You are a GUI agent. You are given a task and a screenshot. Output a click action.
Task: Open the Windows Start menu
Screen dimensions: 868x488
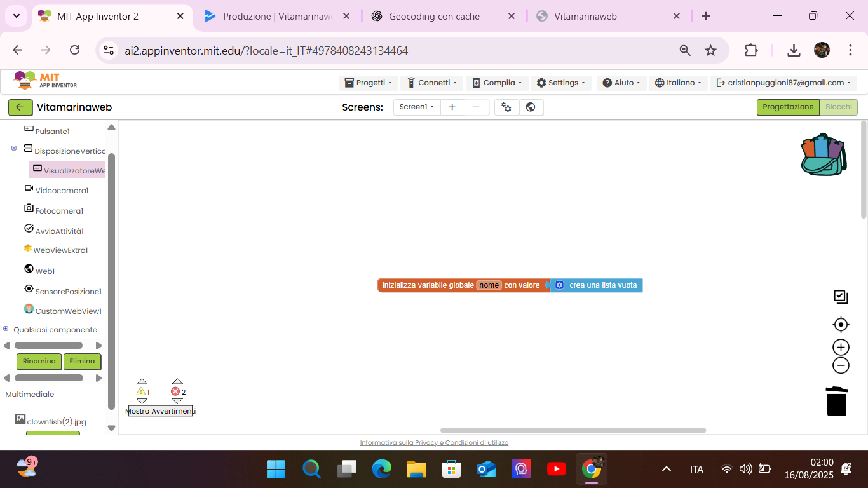pos(276,469)
